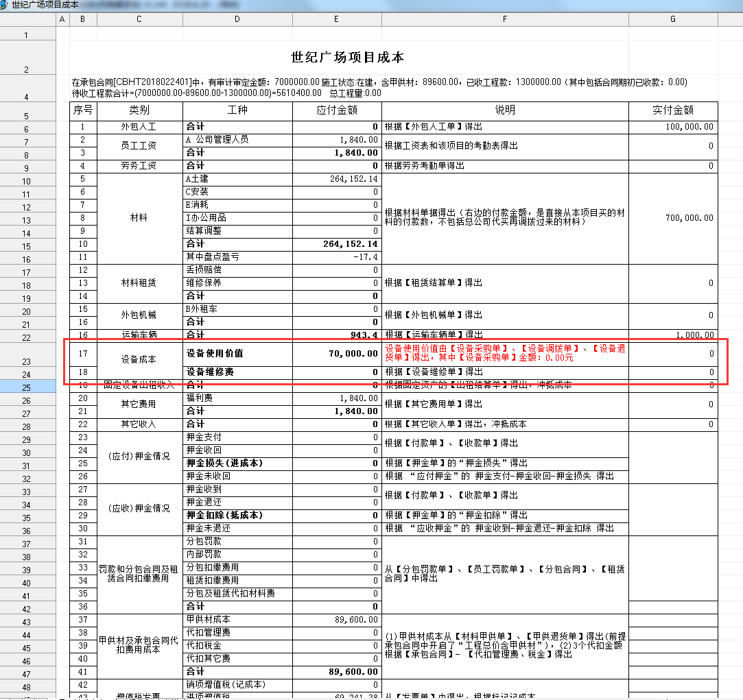Select the 应付金额 header cell
The height and width of the screenshot is (700, 743).
[337, 110]
